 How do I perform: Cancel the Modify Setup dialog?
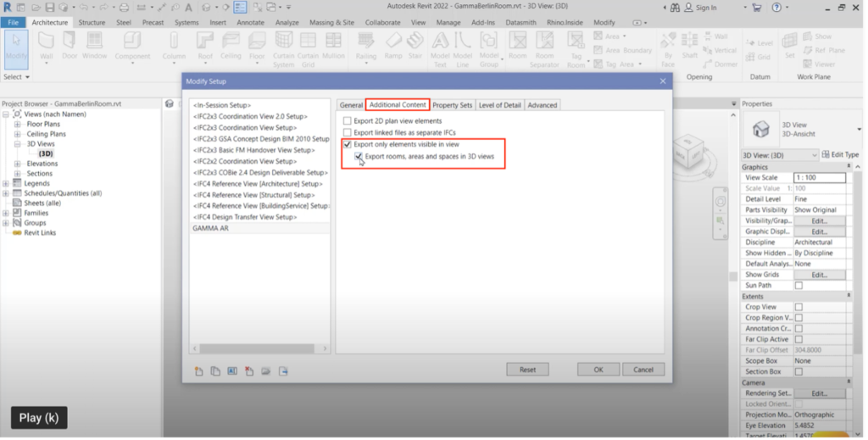click(x=643, y=370)
